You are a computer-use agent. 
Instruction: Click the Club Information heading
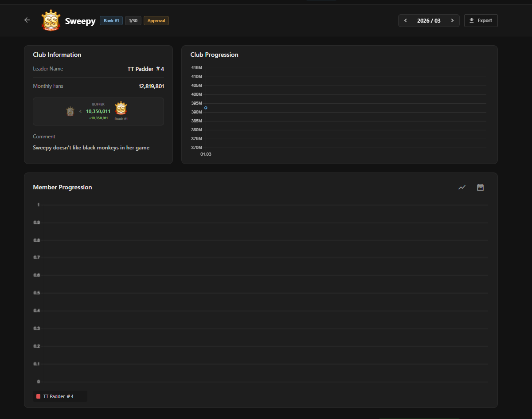(x=57, y=55)
